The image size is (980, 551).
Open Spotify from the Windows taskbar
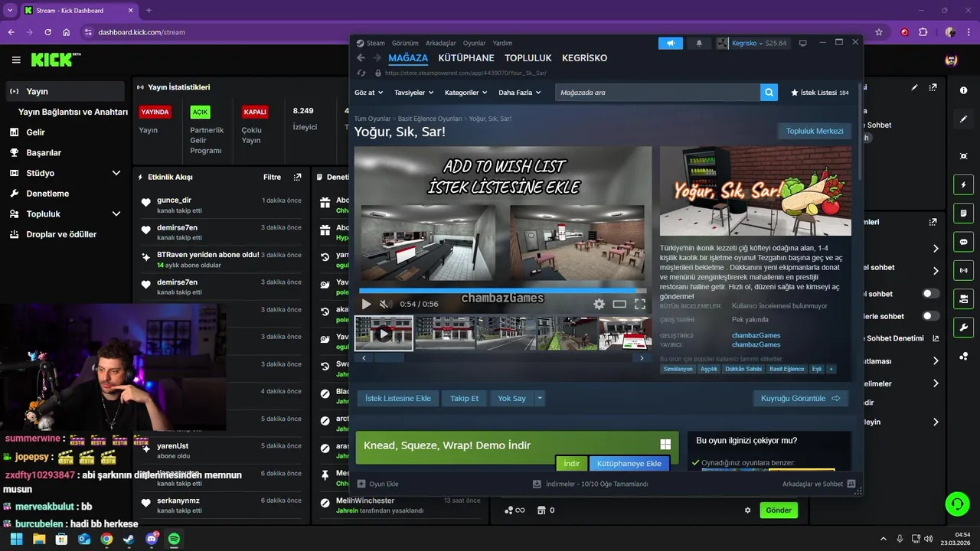click(x=174, y=539)
